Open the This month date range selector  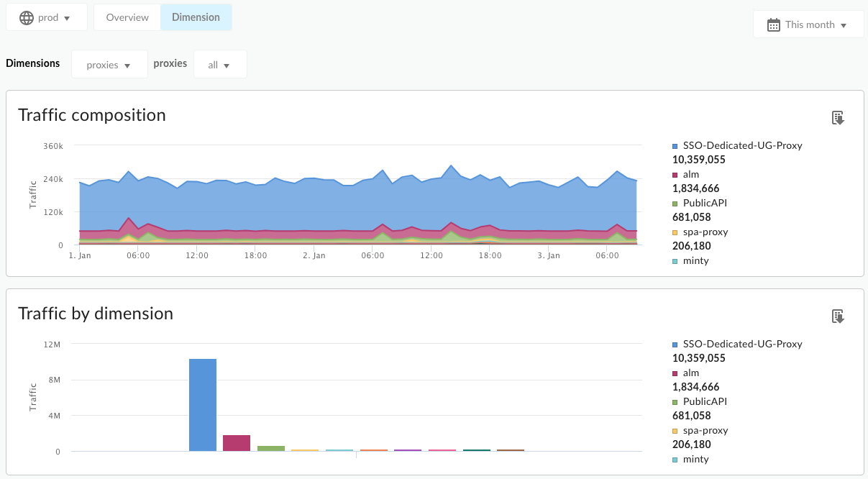pos(808,24)
